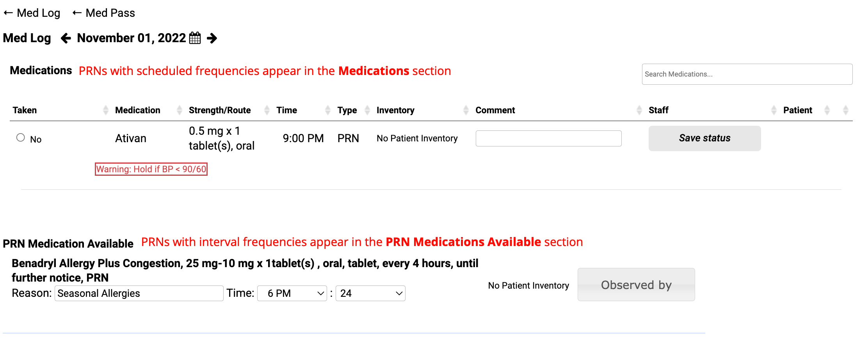The image size is (868, 339).
Task: Sort table by Staff column
Action: pyautogui.click(x=774, y=110)
